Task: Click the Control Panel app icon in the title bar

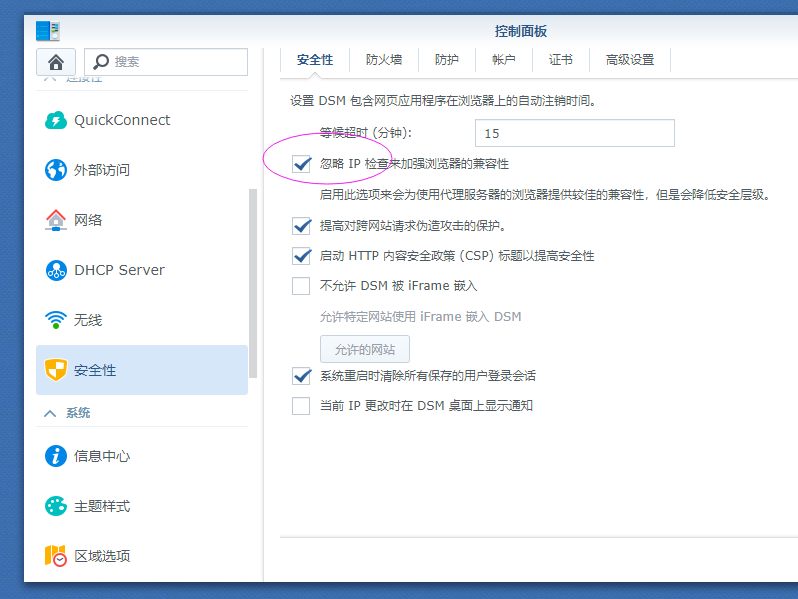Action: [x=48, y=31]
